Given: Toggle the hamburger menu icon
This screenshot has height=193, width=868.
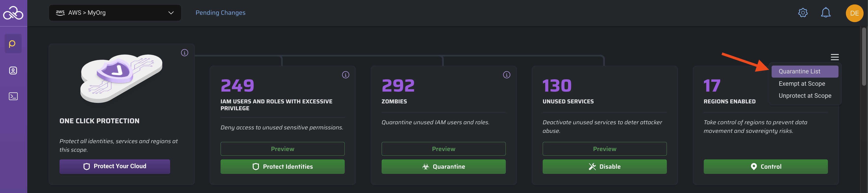Looking at the screenshot, I should (834, 57).
